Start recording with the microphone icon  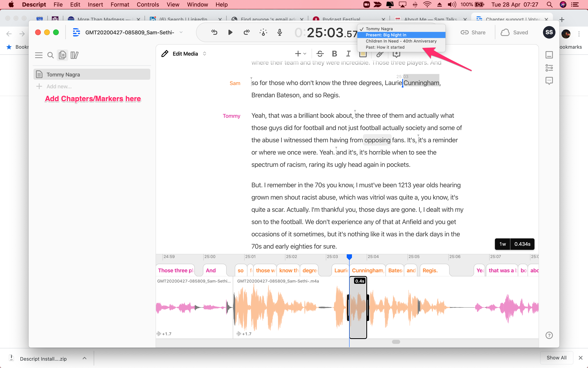pyautogui.click(x=280, y=32)
